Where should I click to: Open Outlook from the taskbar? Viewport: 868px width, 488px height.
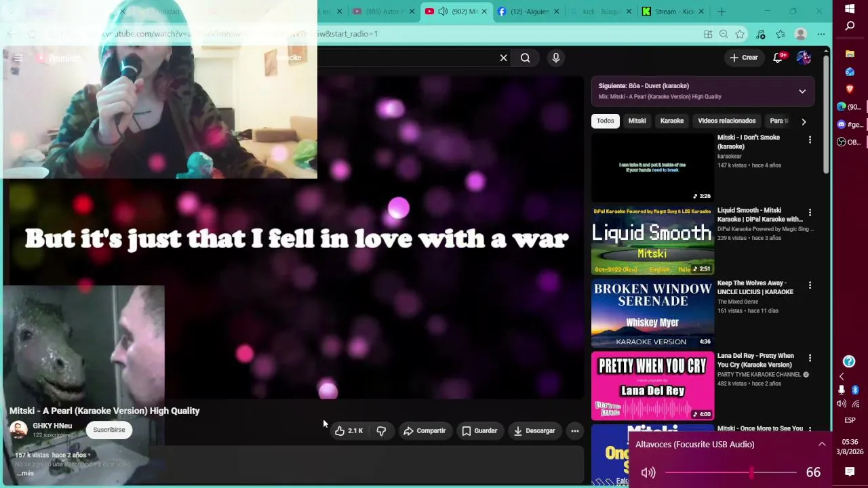[x=850, y=71]
